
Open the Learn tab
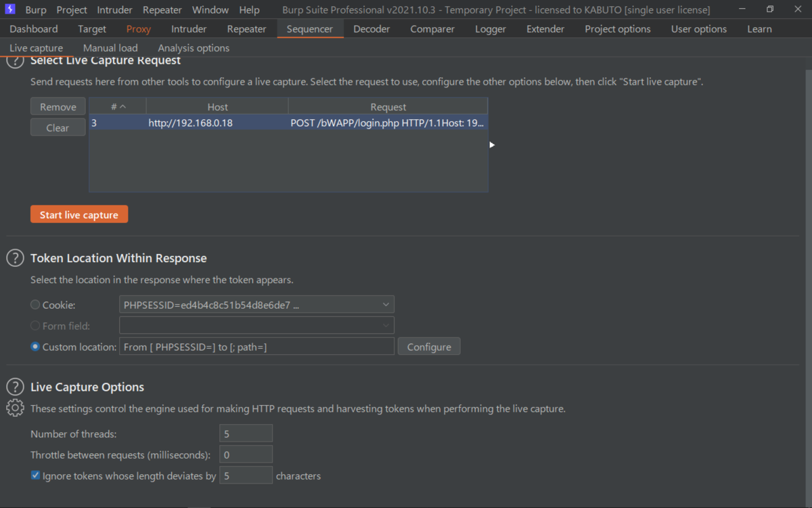pyautogui.click(x=759, y=29)
